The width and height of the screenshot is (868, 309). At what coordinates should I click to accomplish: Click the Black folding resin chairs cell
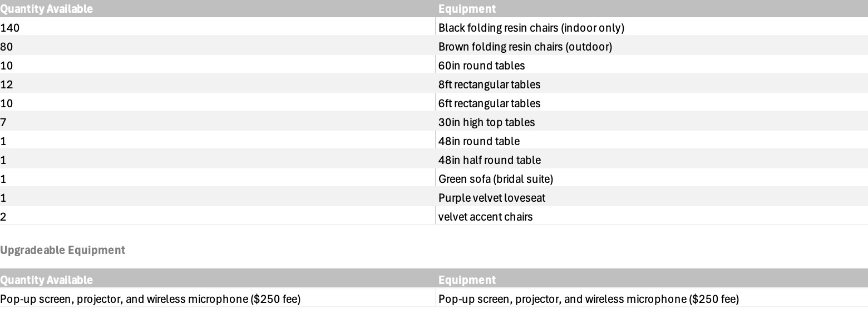(x=531, y=27)
